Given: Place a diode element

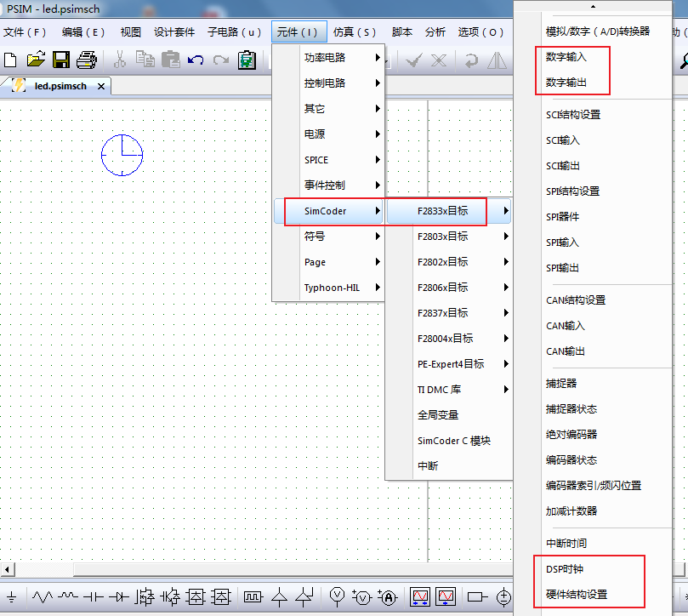Looking at the screenshot, I should (x=119, y=597).
